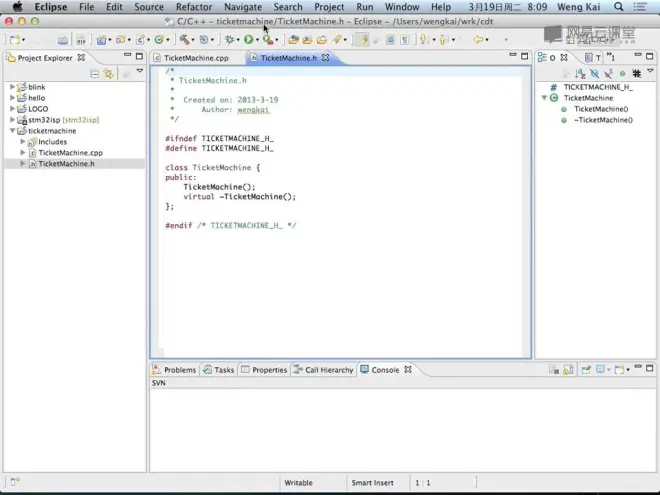Collapse TicketMachine class in Outline
This screenshot has width=660, height=495.
(545, 98)
